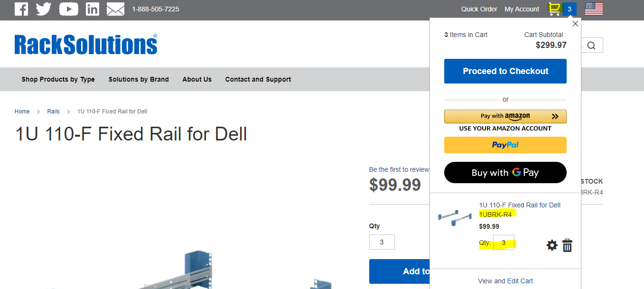Click the shopping cart icon
The image size is (644, 289).
point(555,9)
